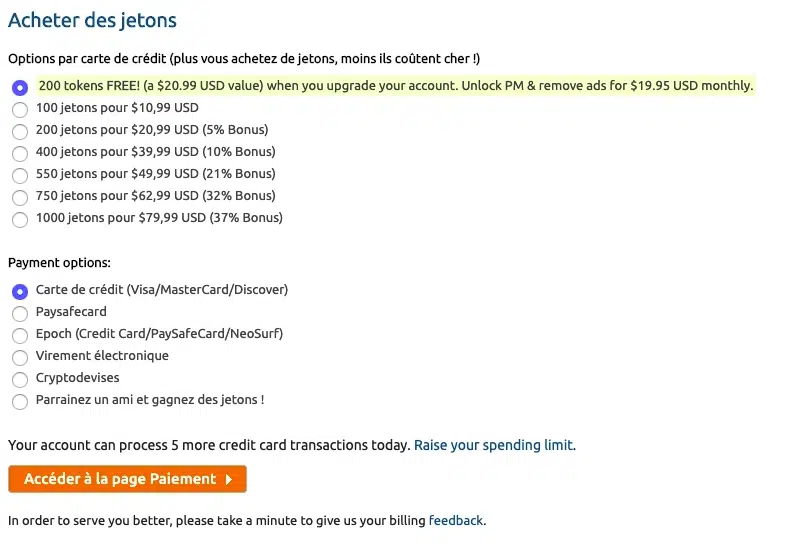Select Cryptodevises payment option
The image size is (808, 550).
tap(20, 379)
